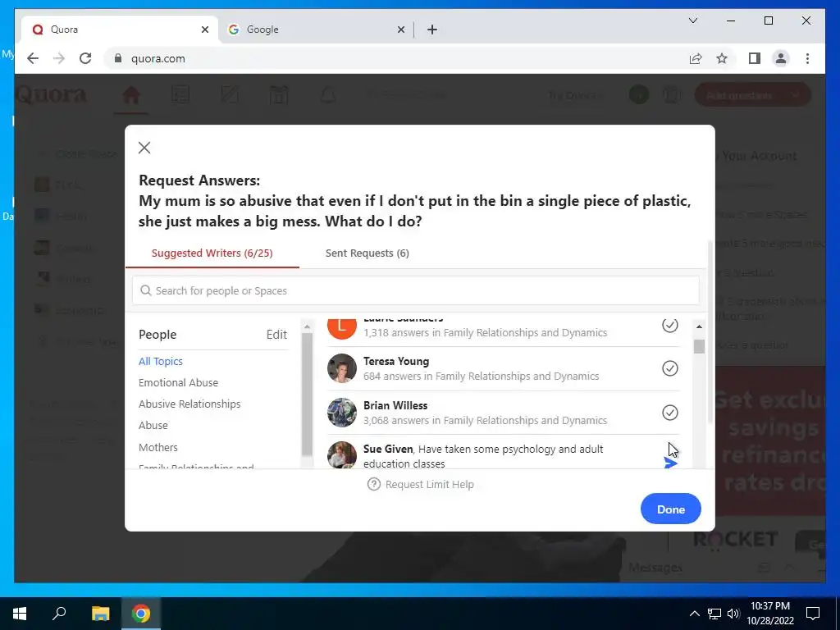Select All Topics filter
Image resolution: width=840 pixels, height=630 pixels.
pos(161,361)
